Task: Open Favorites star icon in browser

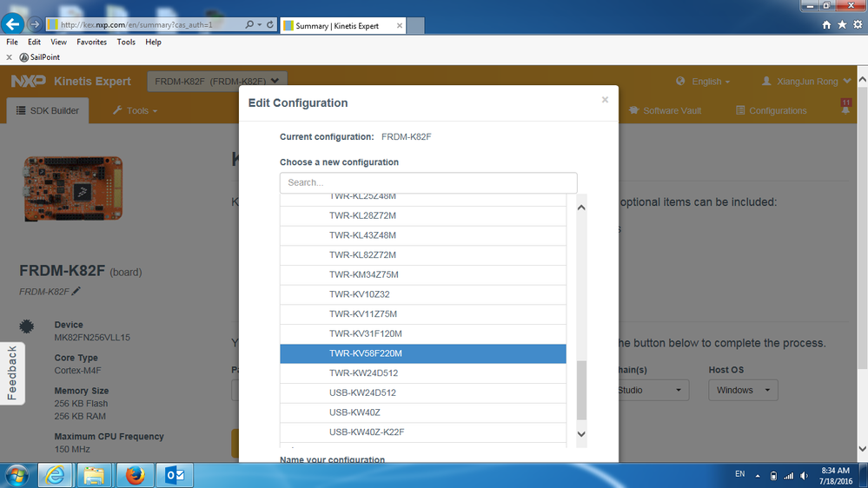Action: tap(842, 25)
